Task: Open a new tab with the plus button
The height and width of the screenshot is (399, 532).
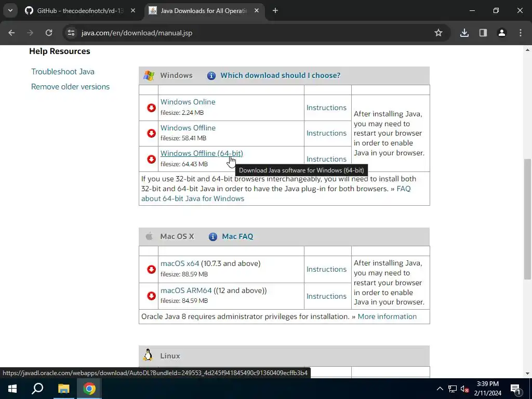Action: click(275, 11)
